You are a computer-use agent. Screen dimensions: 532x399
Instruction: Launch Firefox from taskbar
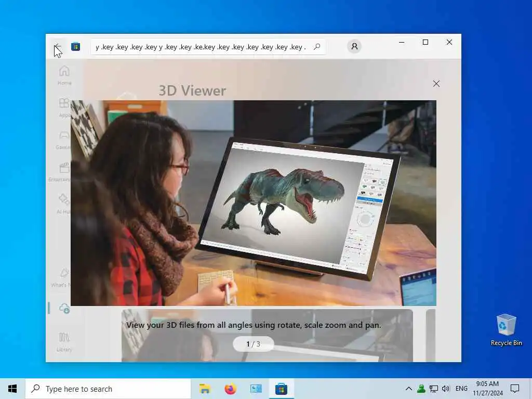pyautogui.click(x=230, y=389)
